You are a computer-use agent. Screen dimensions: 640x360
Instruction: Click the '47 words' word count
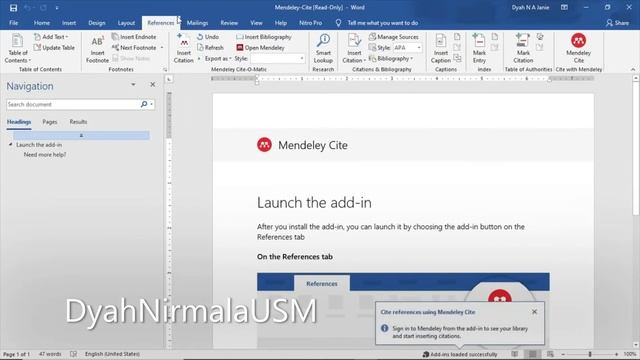coord(50,354)
